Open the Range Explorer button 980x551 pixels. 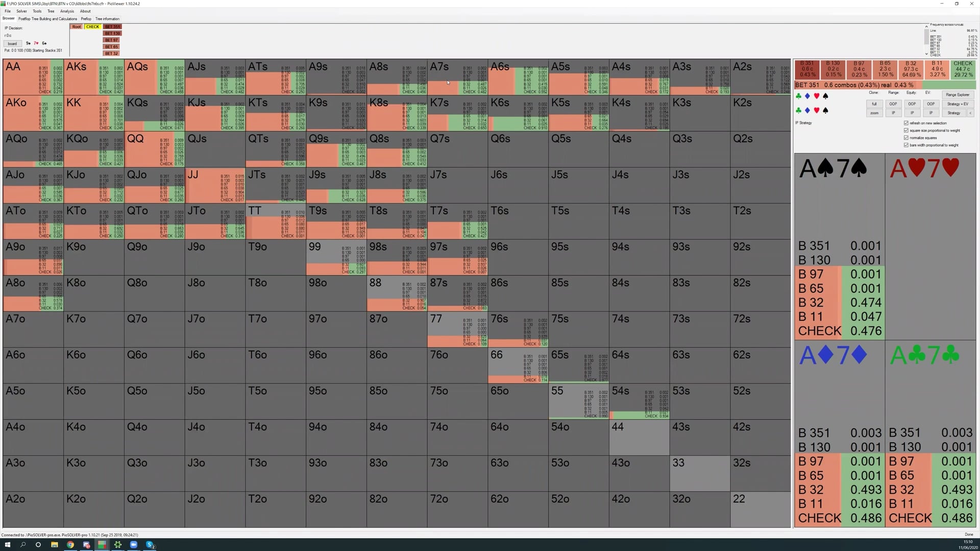(957, 95)
